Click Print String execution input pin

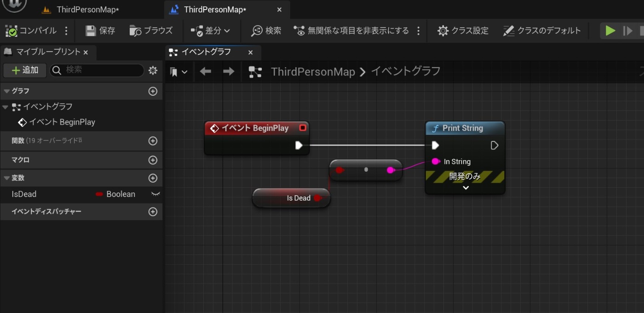click(x=435, y=145)
